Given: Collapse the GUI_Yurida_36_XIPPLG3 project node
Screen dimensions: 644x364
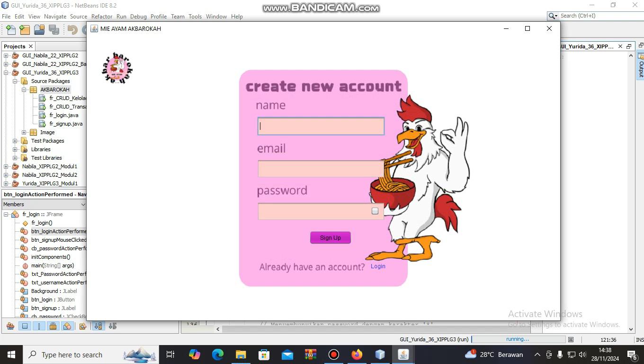Looking at the screenshot, I should coord(6,73).
